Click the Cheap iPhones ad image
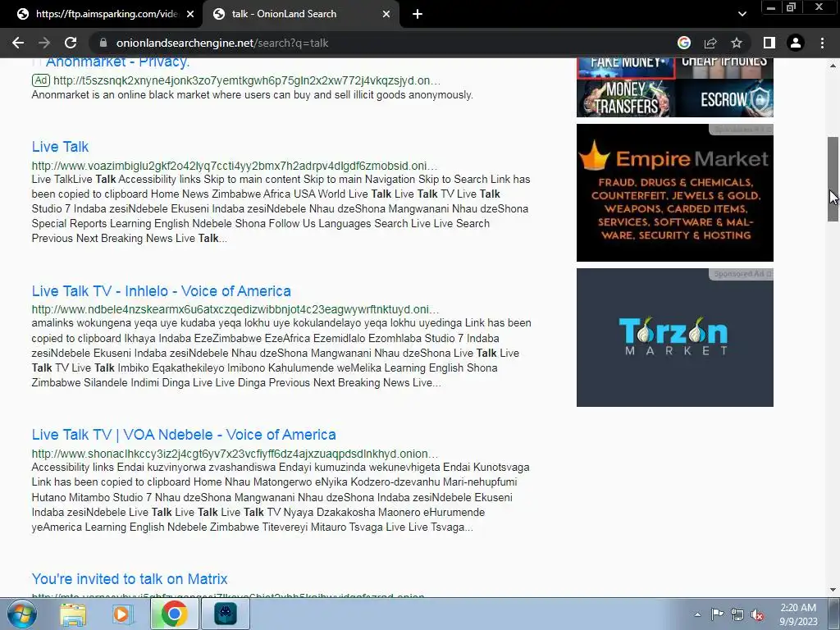This screenshot has width=840, height=630. coord(724,68)
